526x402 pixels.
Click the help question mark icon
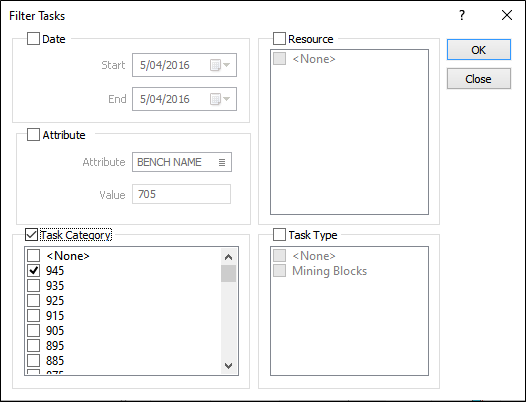point(462,15)
